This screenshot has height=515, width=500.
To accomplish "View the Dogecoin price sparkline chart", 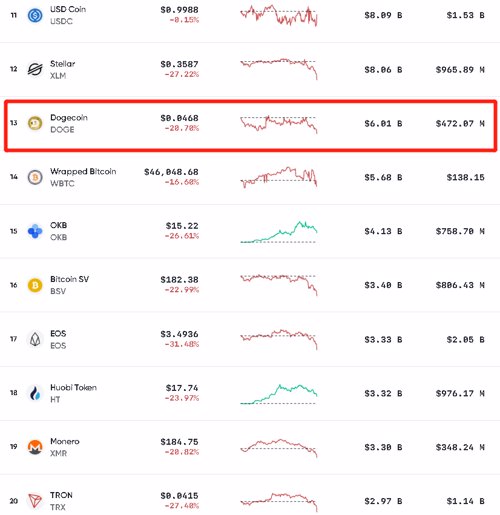I will 279,124.
